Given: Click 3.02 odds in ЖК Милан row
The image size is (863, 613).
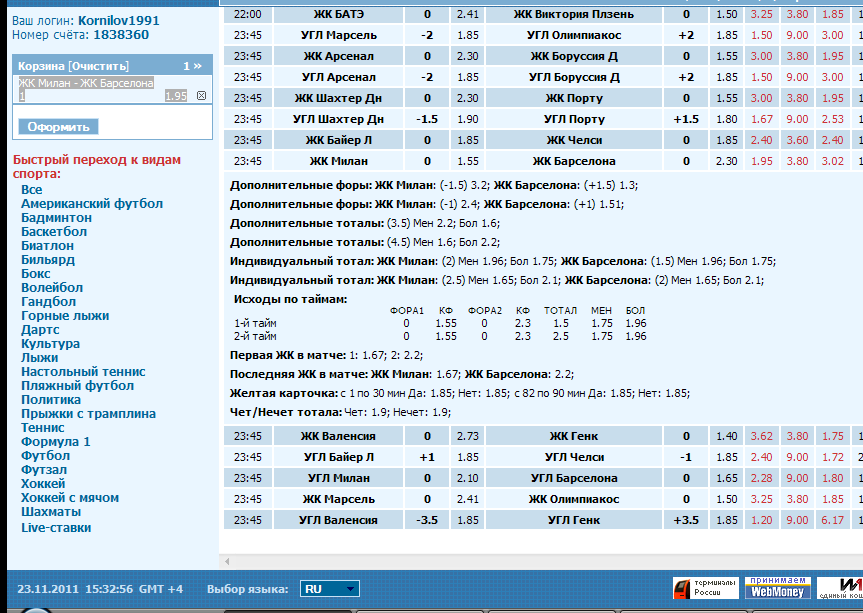Looking at the screenshot, I should [x=833, y=161].
